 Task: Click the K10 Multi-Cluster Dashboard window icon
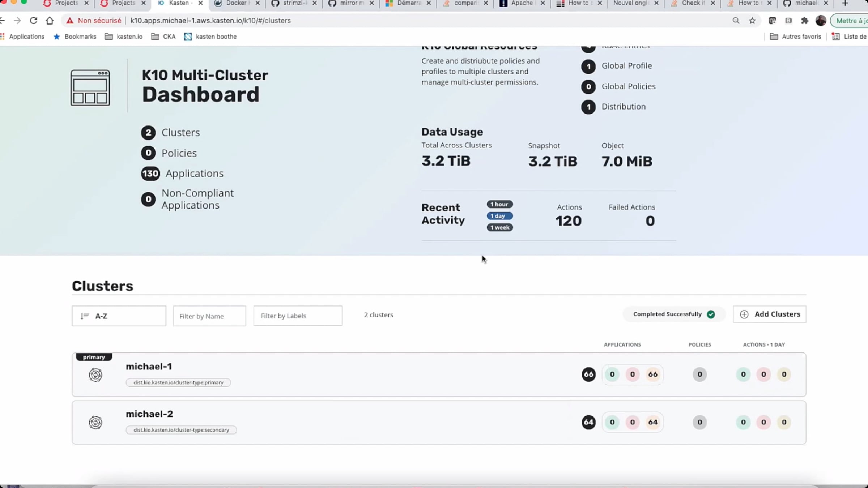[90, 88]
